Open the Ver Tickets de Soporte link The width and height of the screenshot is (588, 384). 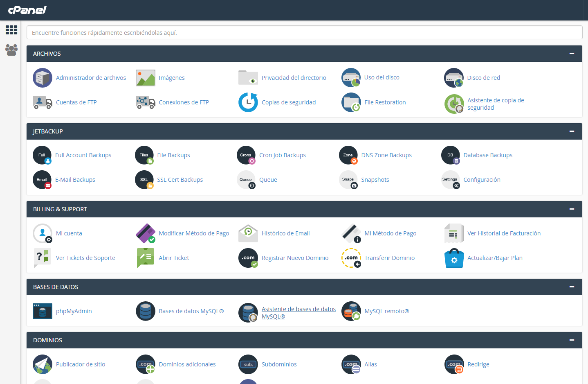[x=85, y=258]
